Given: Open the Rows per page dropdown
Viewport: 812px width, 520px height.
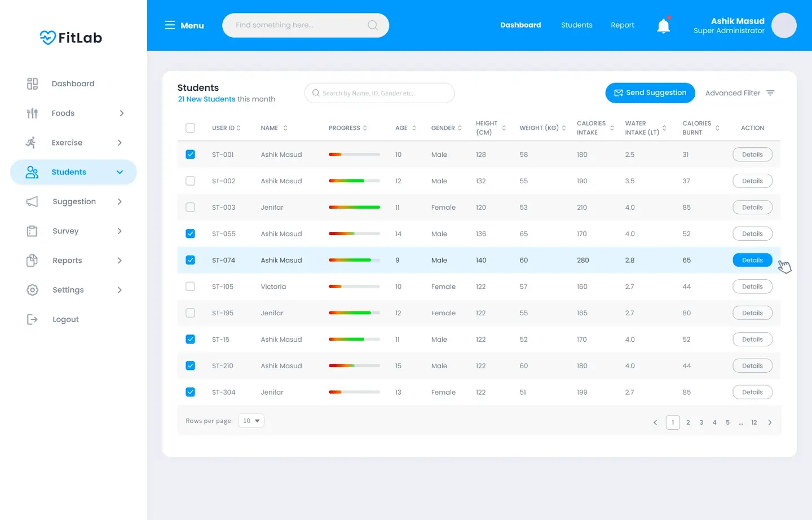Looking at the screenshot, I should (251, 421).
